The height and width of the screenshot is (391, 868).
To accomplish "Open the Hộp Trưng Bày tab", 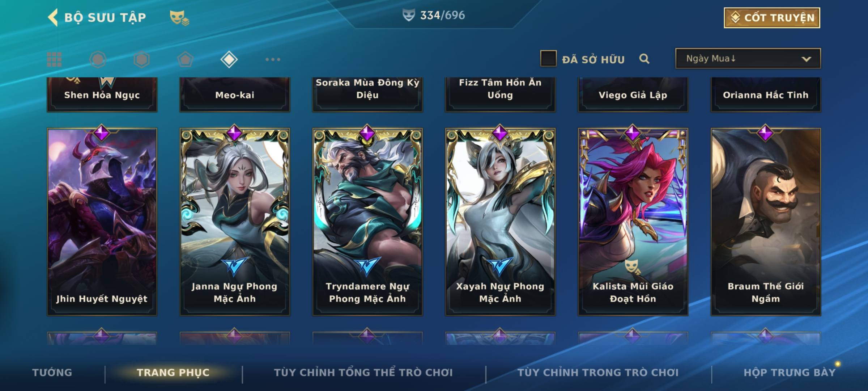I will point(790,372).
